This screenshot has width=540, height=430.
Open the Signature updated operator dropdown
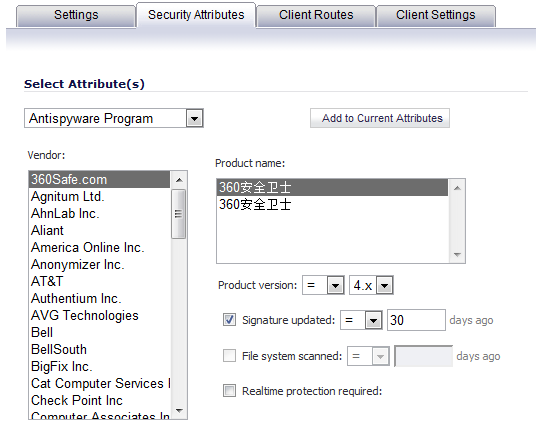pyautogui.click(x=361, y=320)
